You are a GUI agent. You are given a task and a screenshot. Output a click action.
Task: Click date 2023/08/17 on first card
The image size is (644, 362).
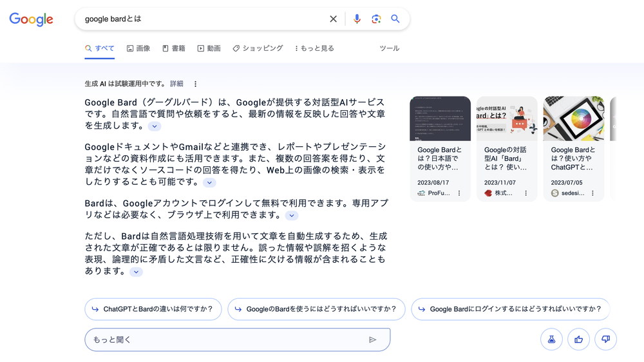pos(433,183)
